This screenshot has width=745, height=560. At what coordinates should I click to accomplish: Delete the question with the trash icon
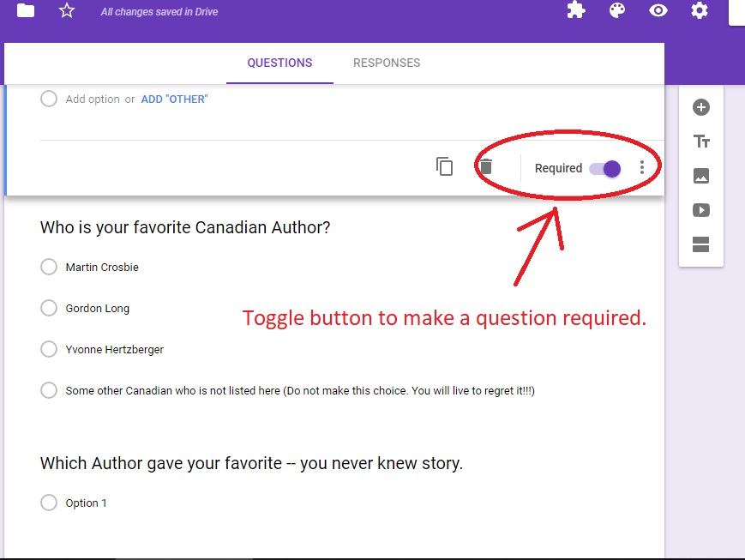coord(485,167)
